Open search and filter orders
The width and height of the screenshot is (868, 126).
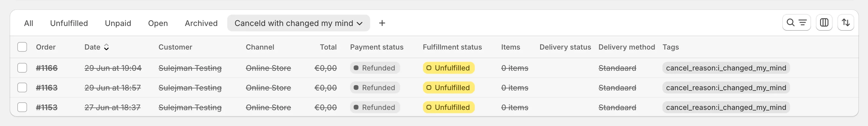click(x=796, y=23)
